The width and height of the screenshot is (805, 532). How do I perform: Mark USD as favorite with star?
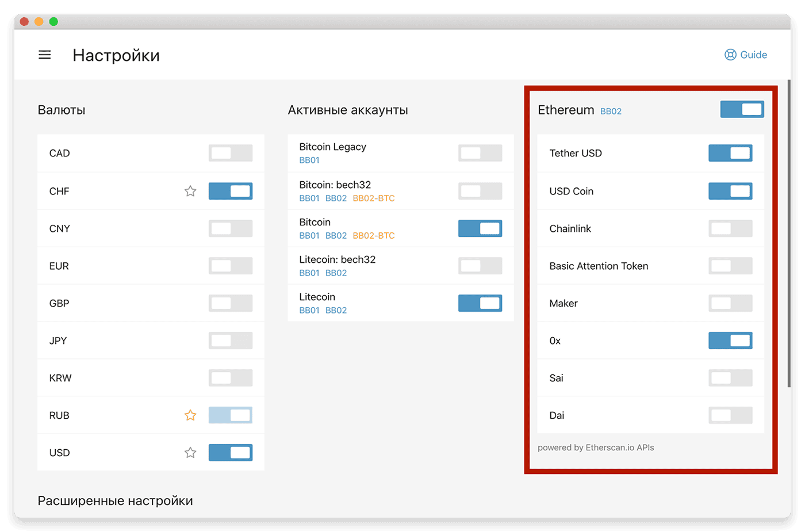click(x=190, y=453)
